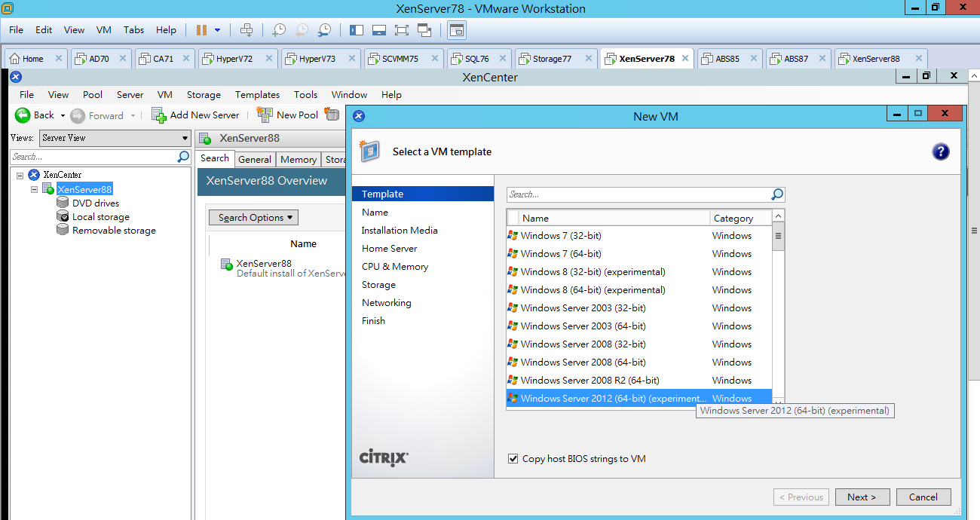Click the magnifier icon in template search box

(777, 194)
